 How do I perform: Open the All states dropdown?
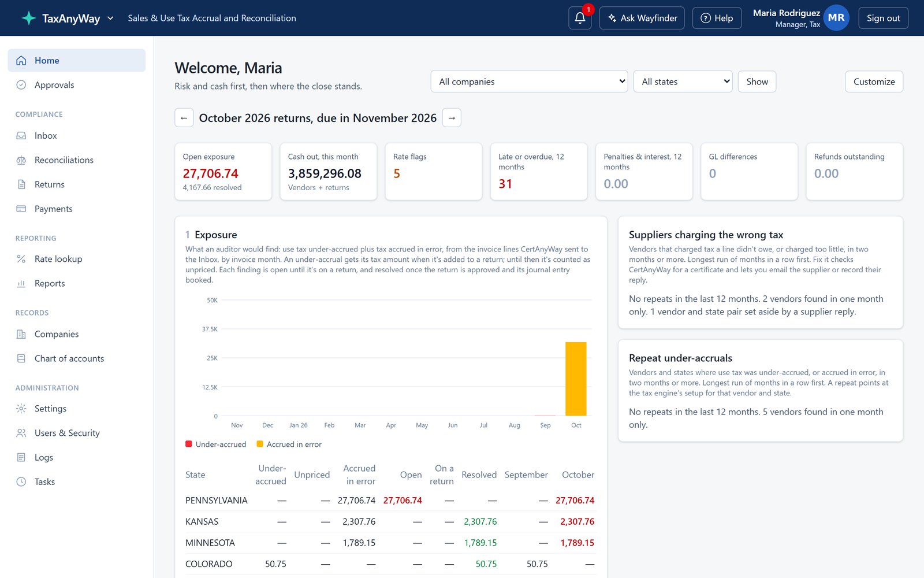point(683,81)
